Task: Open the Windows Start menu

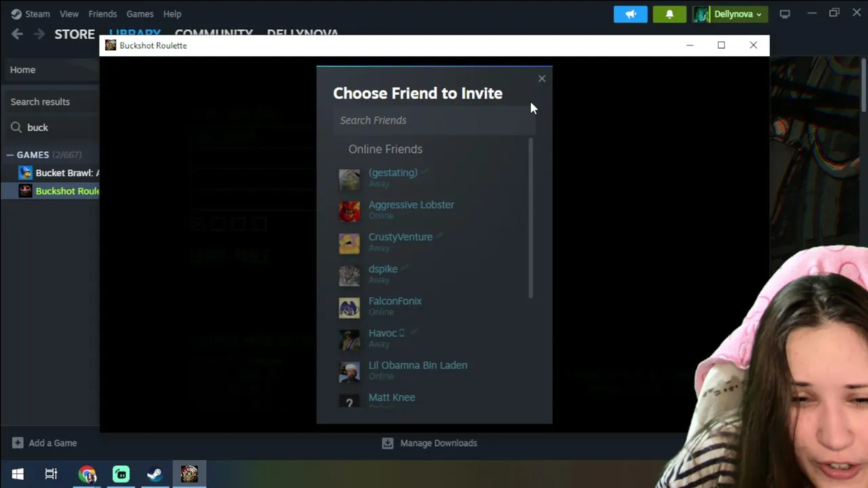Action: point(18,474)
